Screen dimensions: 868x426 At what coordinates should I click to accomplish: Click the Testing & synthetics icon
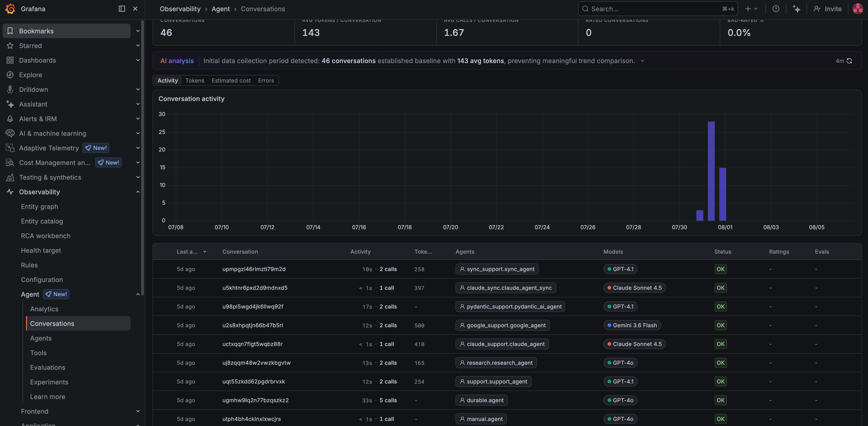click(x=10, y=177)
